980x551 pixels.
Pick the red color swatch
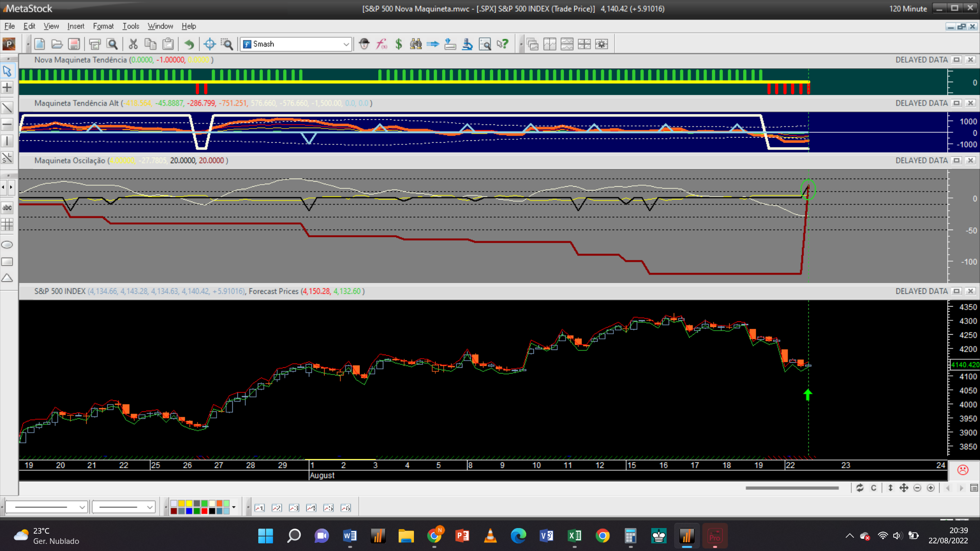click(204, 511)
